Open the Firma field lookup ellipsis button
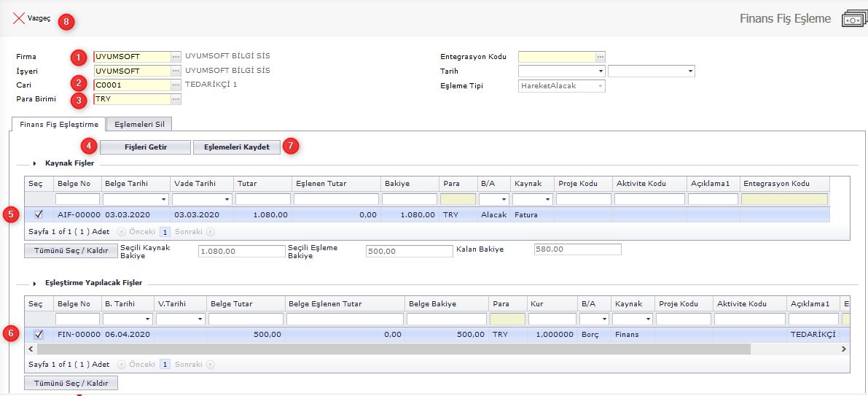868x396 pixels. pos(176,57)
